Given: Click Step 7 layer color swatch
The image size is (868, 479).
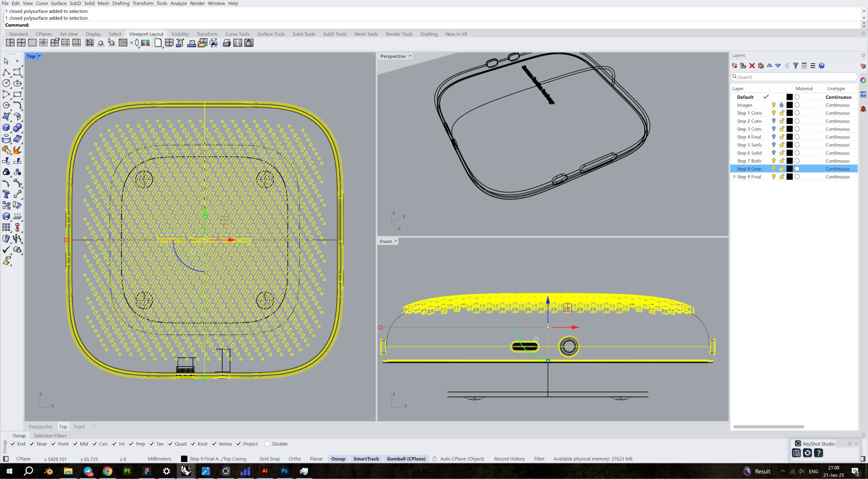Looking at the screenshot, I should 789,161.
